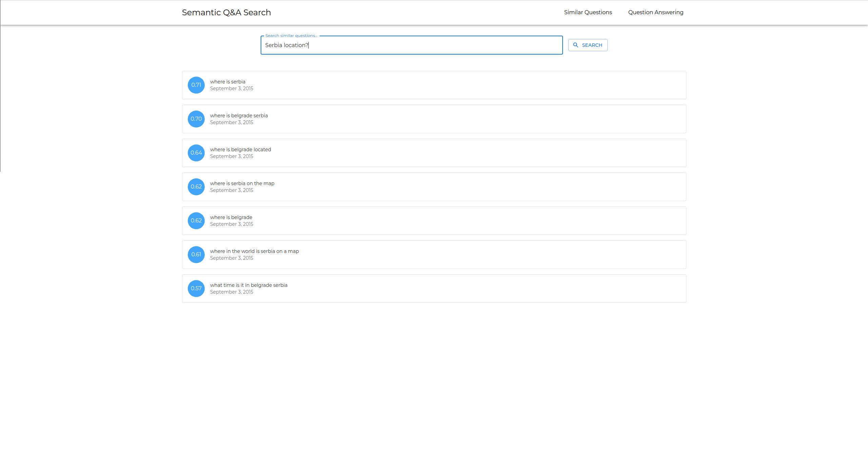Click date under 'where is serbia' result
The height and width of the screenshot is (453, 868).
pos(231,88)
